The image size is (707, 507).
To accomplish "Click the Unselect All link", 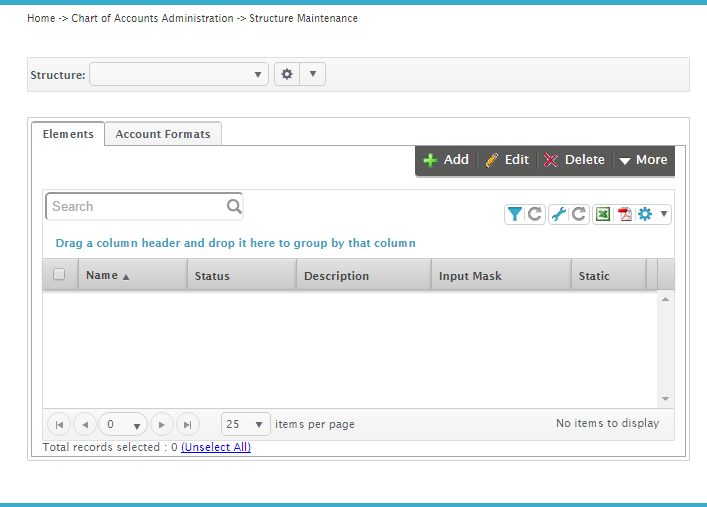I will (x=216, y=447).
